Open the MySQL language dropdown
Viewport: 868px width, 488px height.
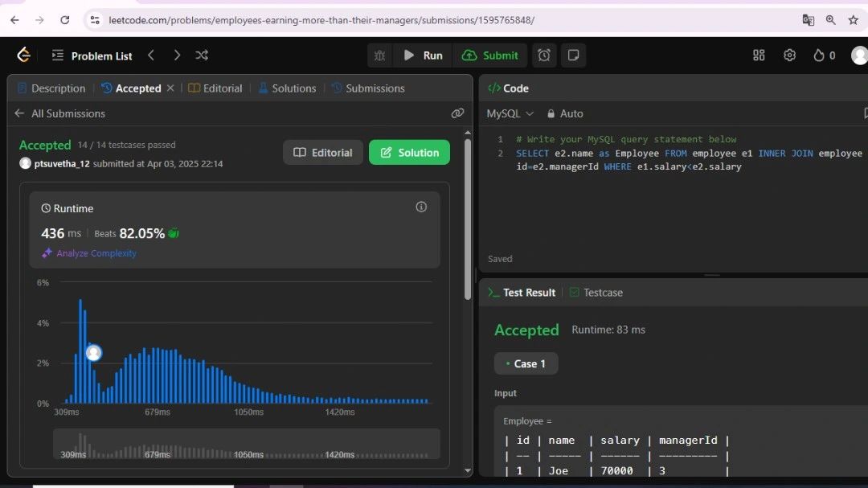(510, 113)
